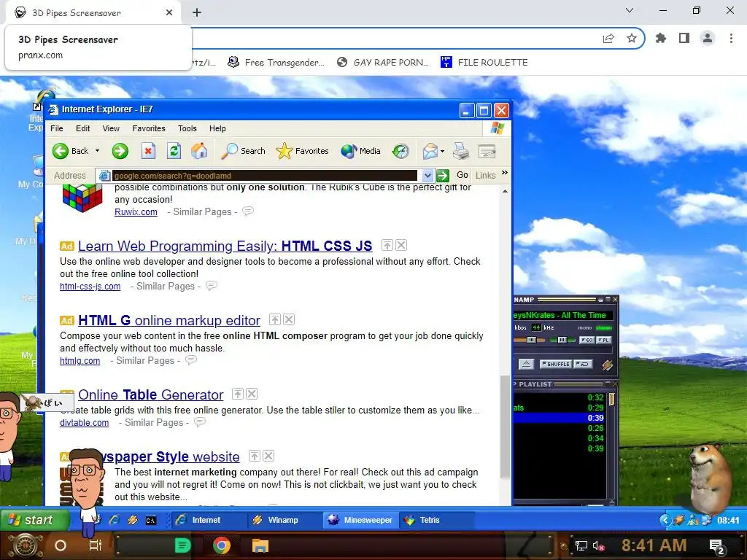This screenshot has height=560, width=747.
Task: Open the Help menu in IE7
Action: 217,128
